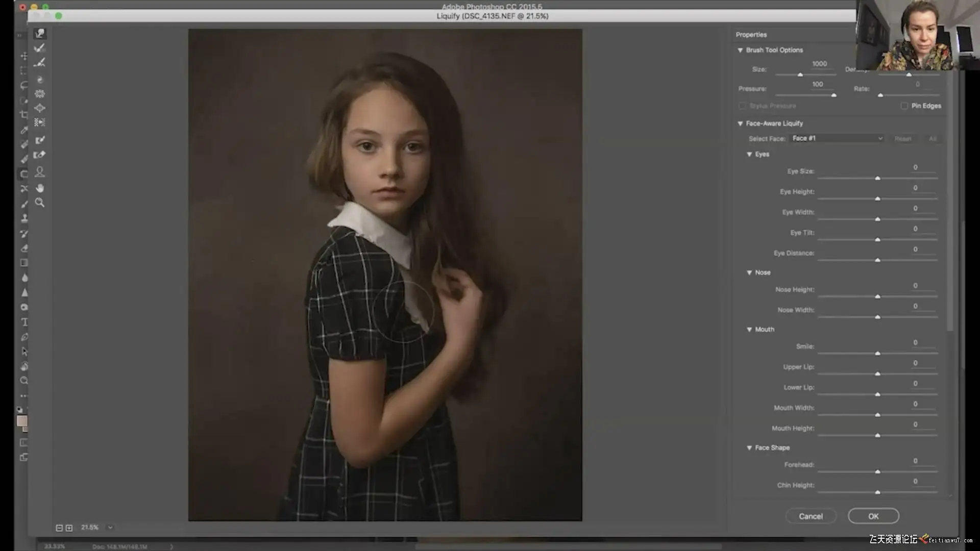Click the Cancel button
This screenshot has height=551, width=980.
pos(811,516)
